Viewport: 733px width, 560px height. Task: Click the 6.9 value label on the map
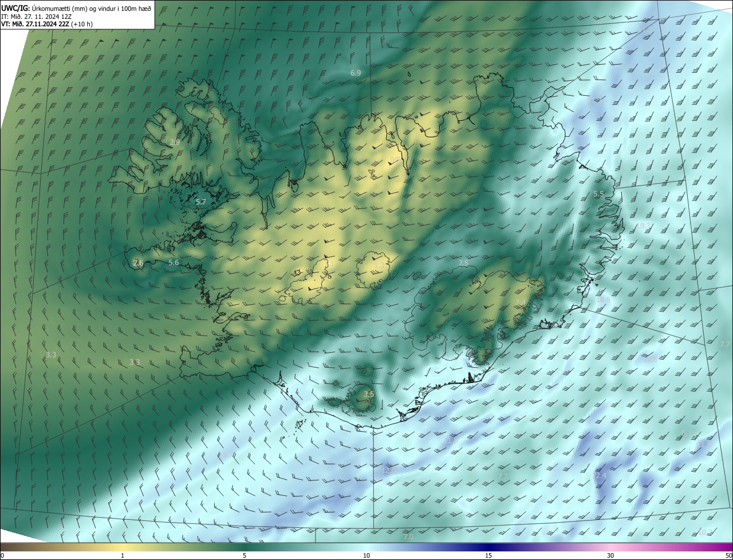pyautogui.click(x=356, y=73)
